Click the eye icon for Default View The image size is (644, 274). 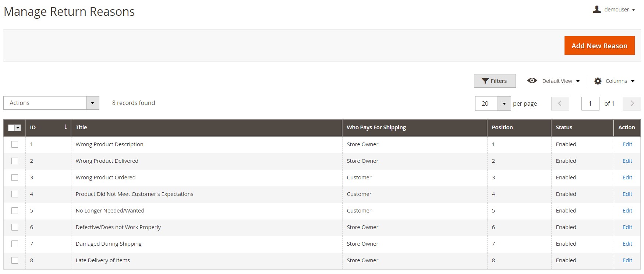pos(532,81)
